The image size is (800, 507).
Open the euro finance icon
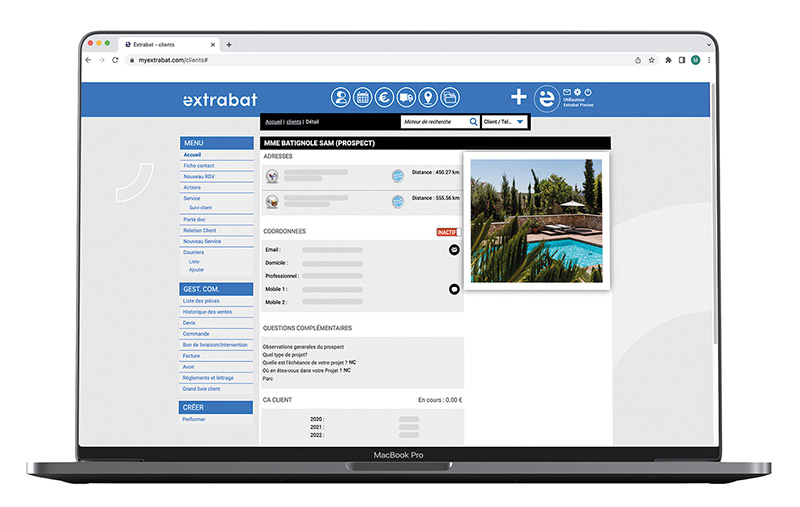(384, 97)
